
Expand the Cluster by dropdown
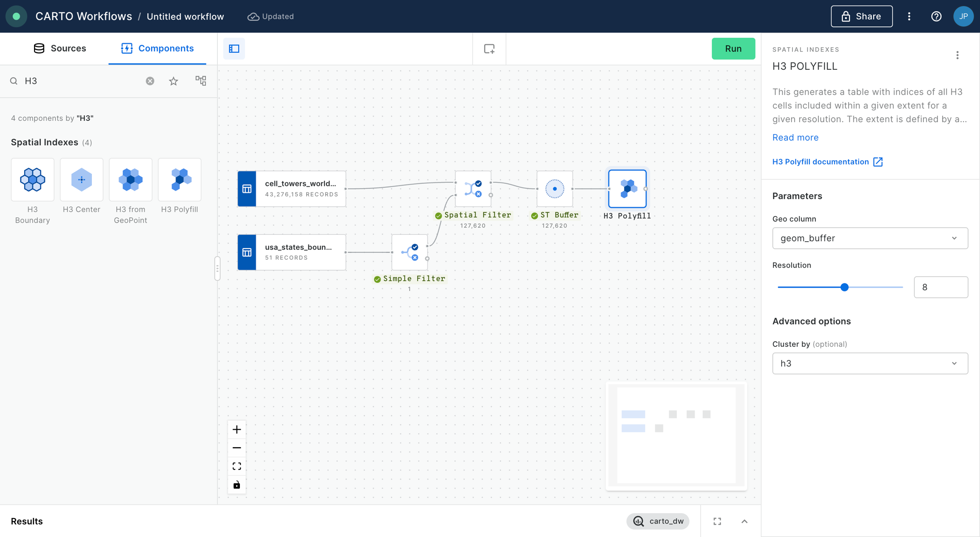(870, 363)
